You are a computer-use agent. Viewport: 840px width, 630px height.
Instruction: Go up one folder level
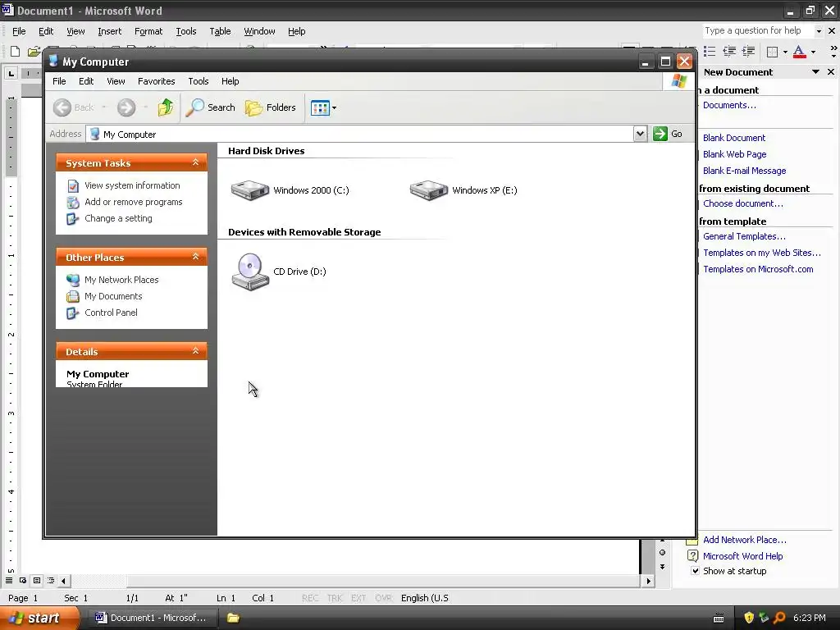[166, 107]
